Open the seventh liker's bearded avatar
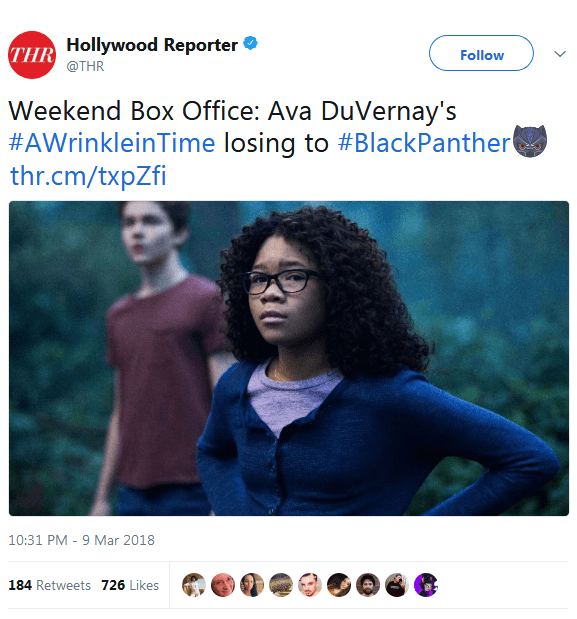This screenshot has width=577, height=619. (368, 585)
